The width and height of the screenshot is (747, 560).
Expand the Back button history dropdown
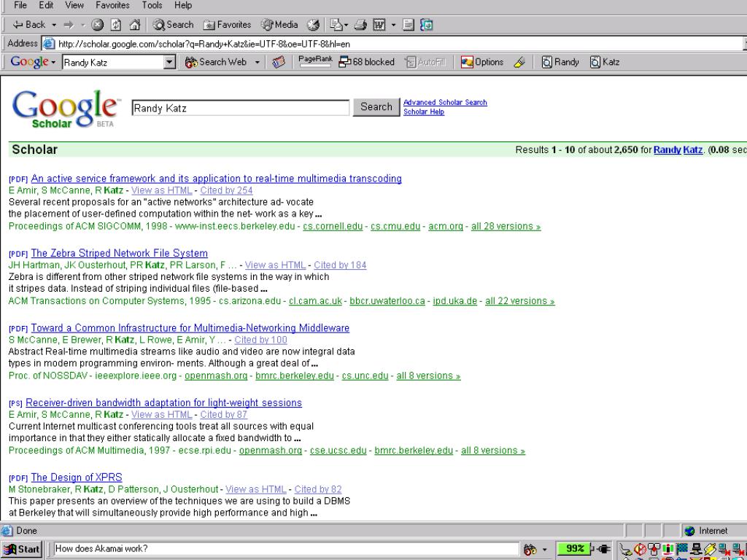(x=54, y=25)
